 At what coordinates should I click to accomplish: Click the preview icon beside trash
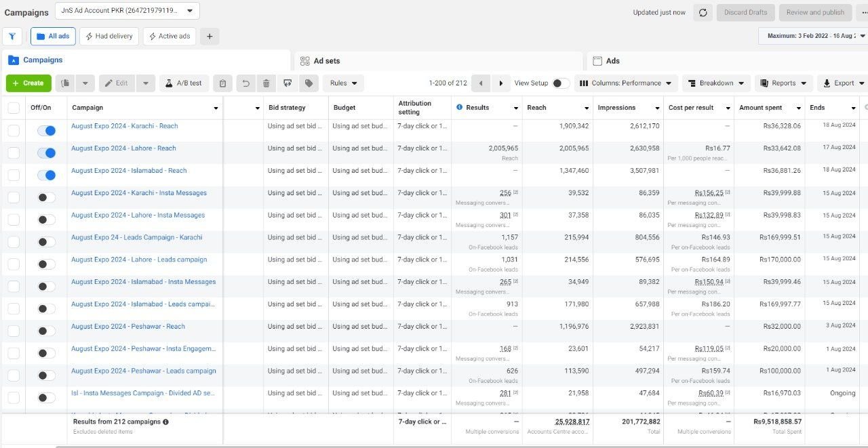288,83
